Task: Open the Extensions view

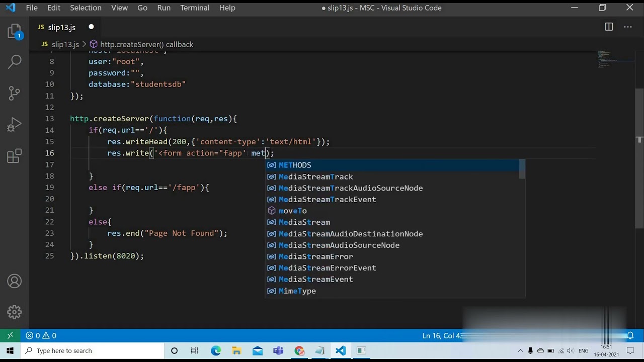Action: point(14,155)
